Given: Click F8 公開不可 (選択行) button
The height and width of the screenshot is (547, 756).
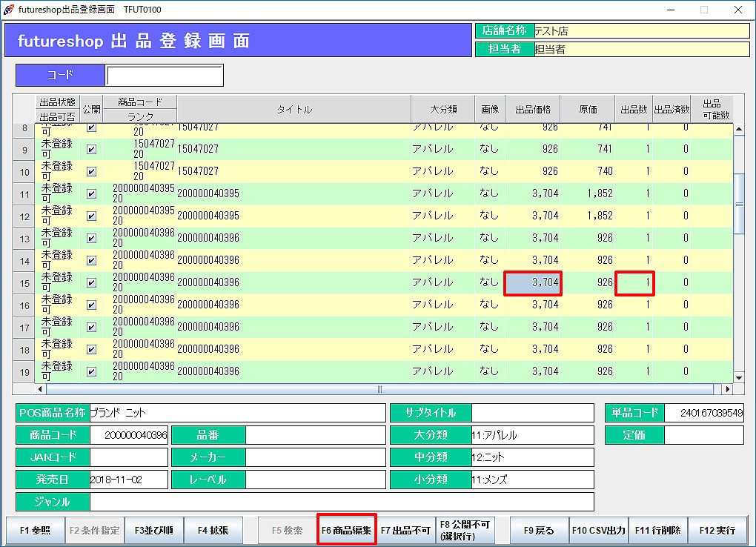Looking at the screenshot, I should pyautogui.click(x=465, y=531).
